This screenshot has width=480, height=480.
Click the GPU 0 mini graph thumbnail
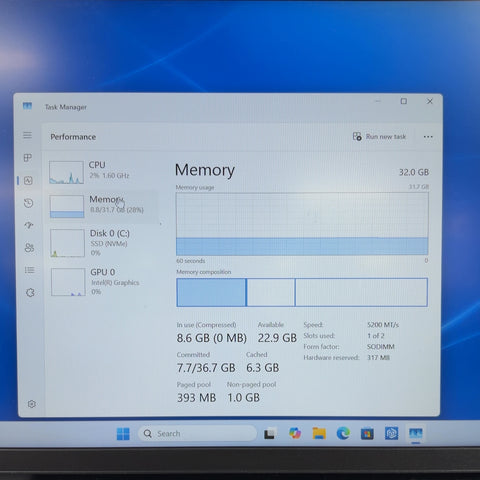[68, 282]
